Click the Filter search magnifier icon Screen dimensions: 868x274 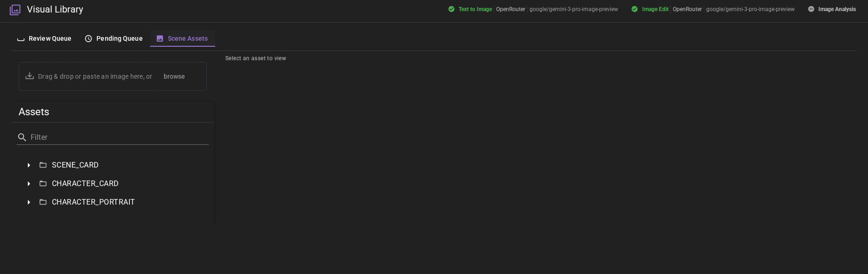[x=22, y=137]
